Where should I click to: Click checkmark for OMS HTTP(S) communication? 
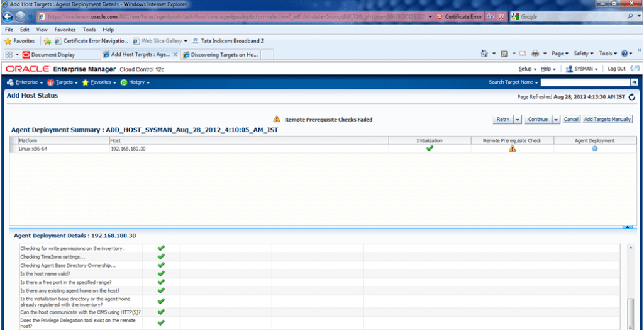tap(161, 312)
